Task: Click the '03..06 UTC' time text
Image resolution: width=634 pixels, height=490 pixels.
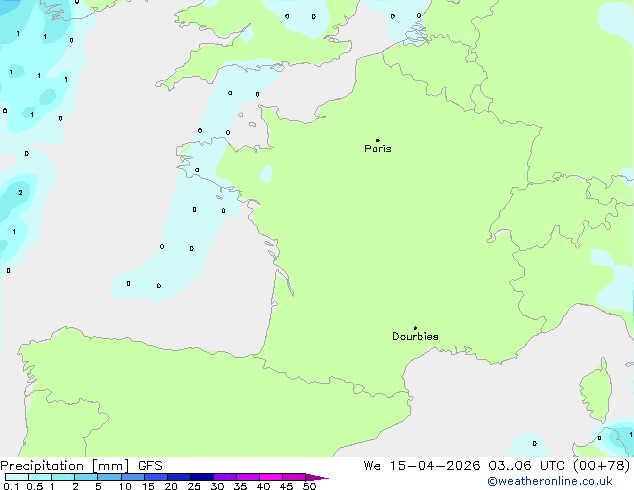Action: click(526, 466)
